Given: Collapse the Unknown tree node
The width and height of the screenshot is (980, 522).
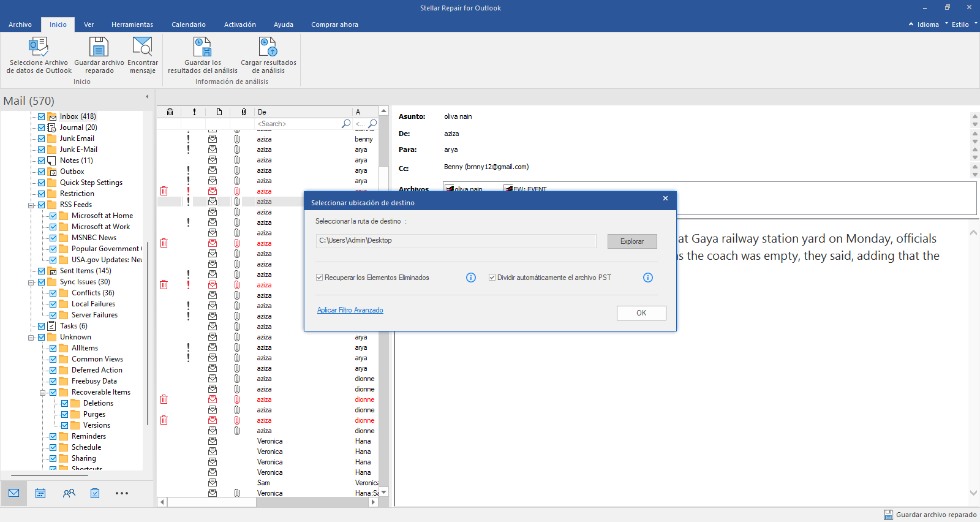Looking at the screenshot, I should click(x=31, y=338).
